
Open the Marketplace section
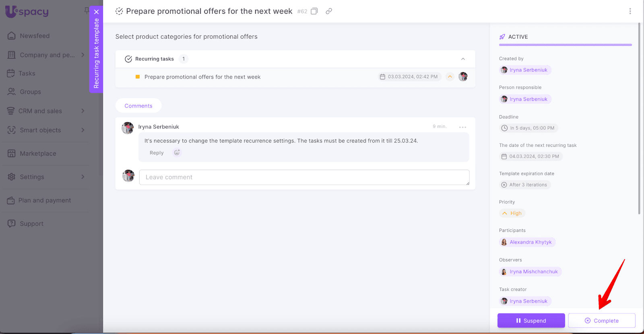tap(38, 153)
